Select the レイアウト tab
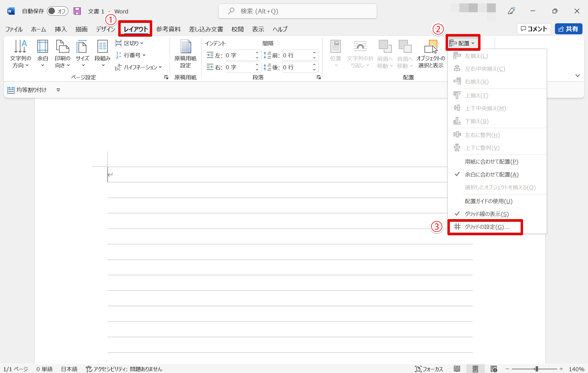This screenshot has height=373, width=588. (136, 29)
